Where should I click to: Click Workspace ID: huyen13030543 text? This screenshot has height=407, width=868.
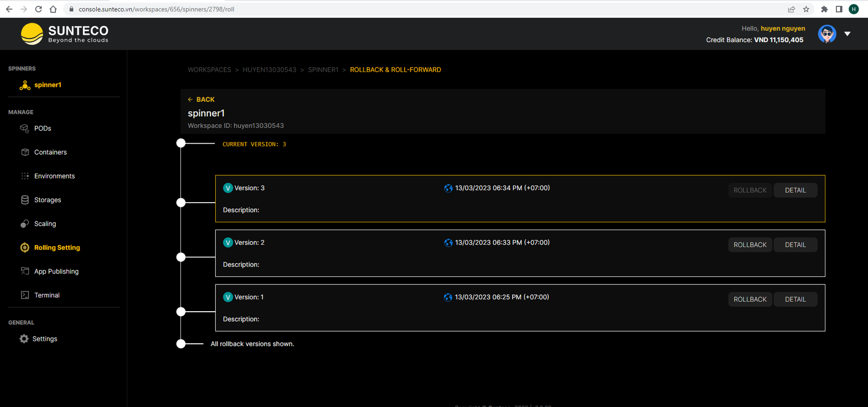(x=236, y=126)
